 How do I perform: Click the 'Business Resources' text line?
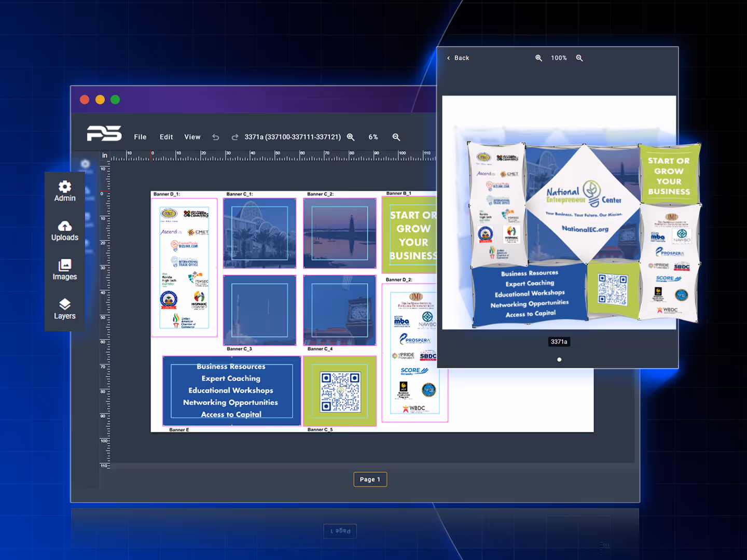pos(231,367)
